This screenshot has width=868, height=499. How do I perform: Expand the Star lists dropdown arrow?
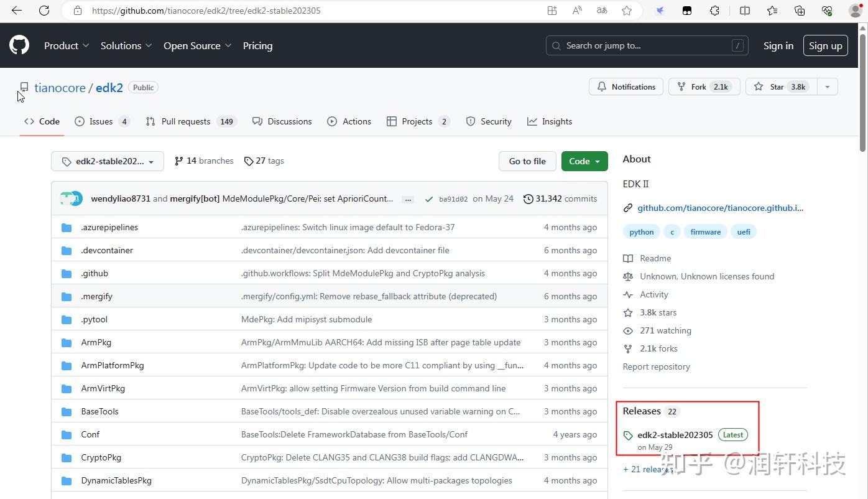click(x=827, y=87)
